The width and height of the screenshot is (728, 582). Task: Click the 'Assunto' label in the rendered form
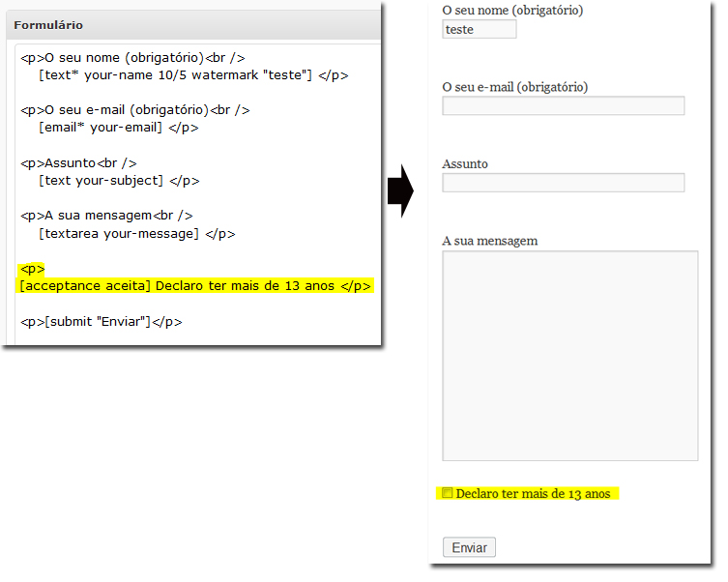coord(465,164)
